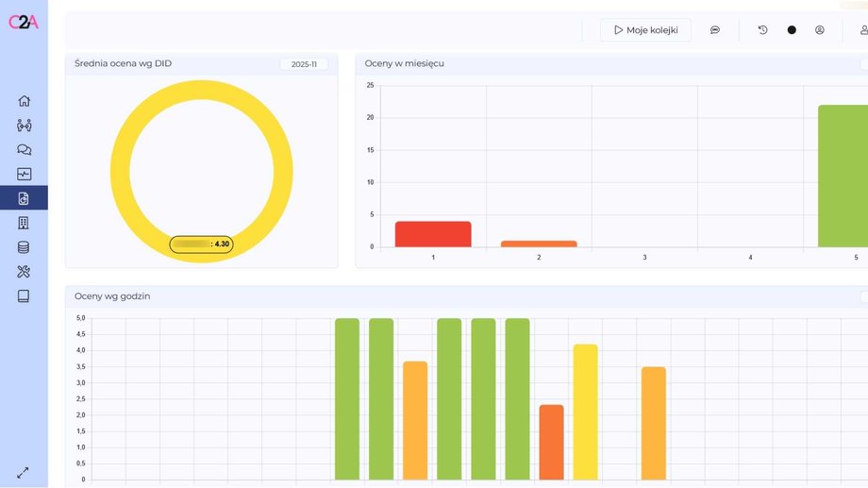The height and width of the screenshot is (488, 868).
Task: Toggle the black status dot in header
Action: click(x=792, y=30)
